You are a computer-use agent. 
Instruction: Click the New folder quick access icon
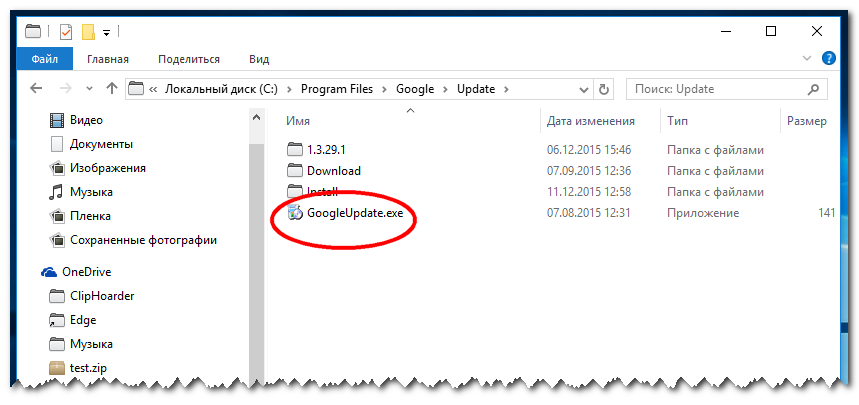pyautogui.click(x=88, y=32)
